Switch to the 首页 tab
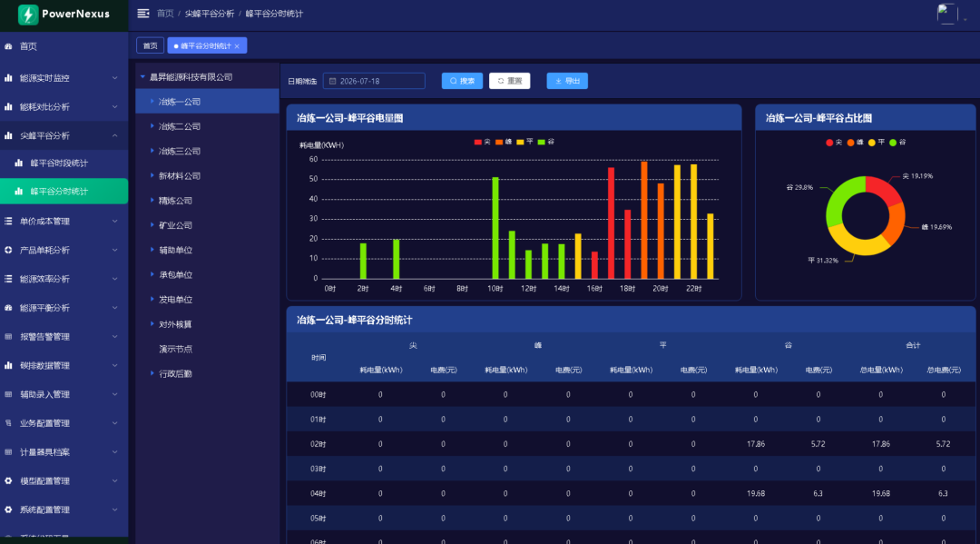This screenshot has width=980, height=544. point(150,45)
